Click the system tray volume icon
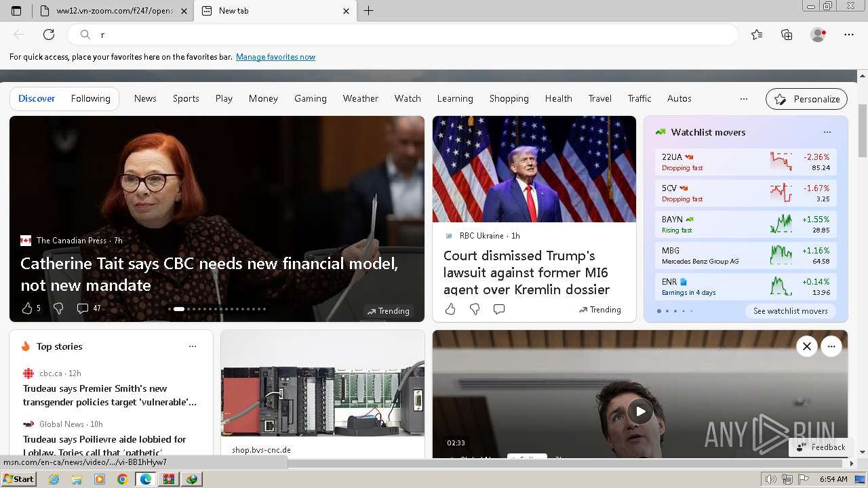 (x=770, y=479)
